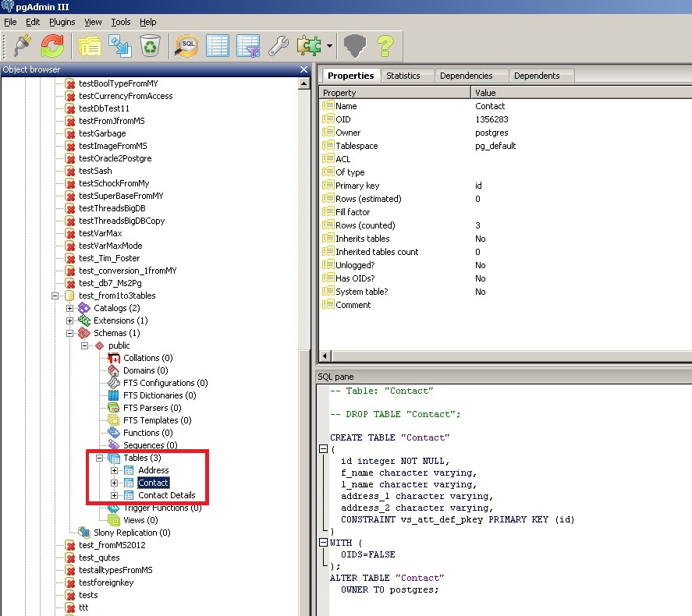Click the Views node icon
This screenshot has height=616, width=692.
pyautogui.click(x=114, y=520)
